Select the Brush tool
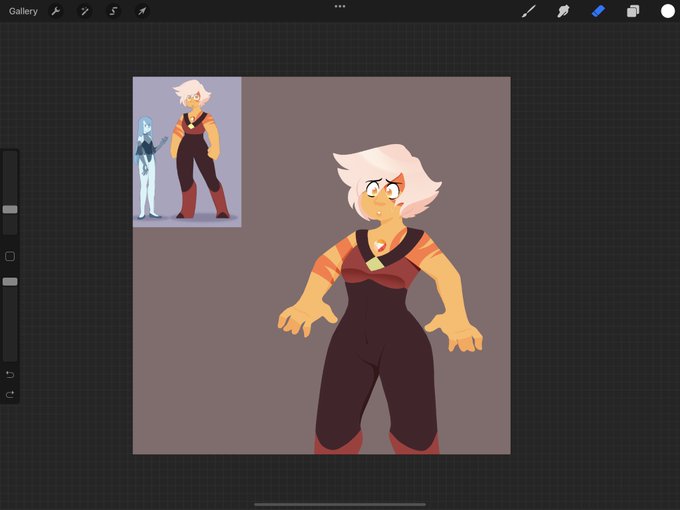 pos(529,11)
